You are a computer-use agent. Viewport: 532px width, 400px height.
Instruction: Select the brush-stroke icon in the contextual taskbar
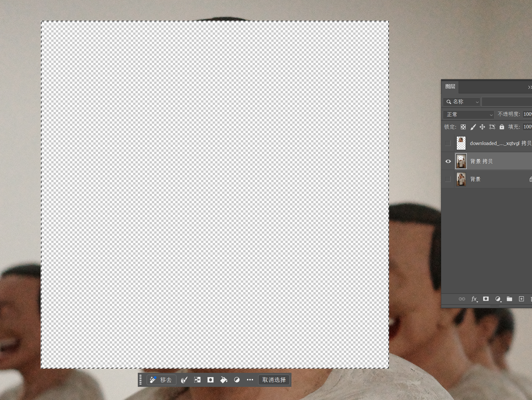click(x=184, y=380)
